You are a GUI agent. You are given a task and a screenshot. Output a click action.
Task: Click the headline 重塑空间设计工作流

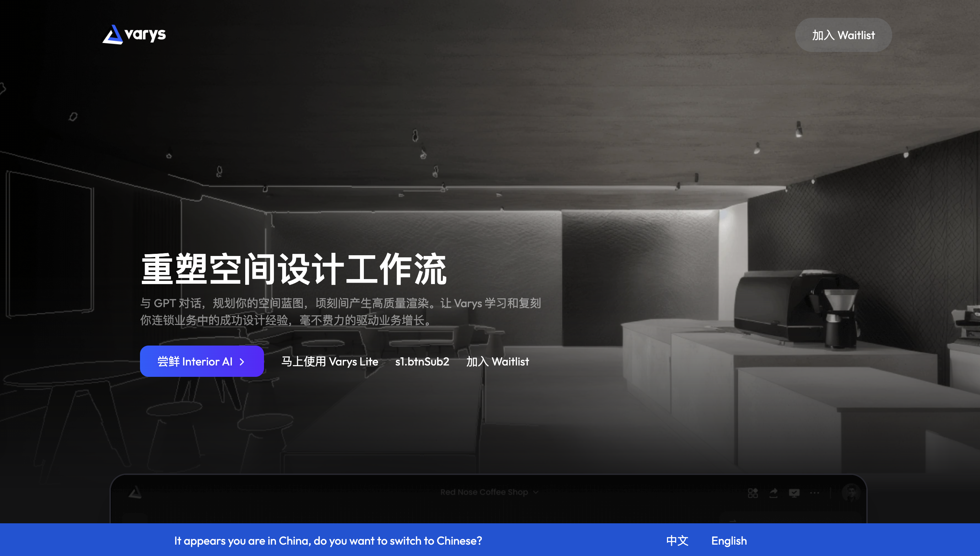coord(294,268)
